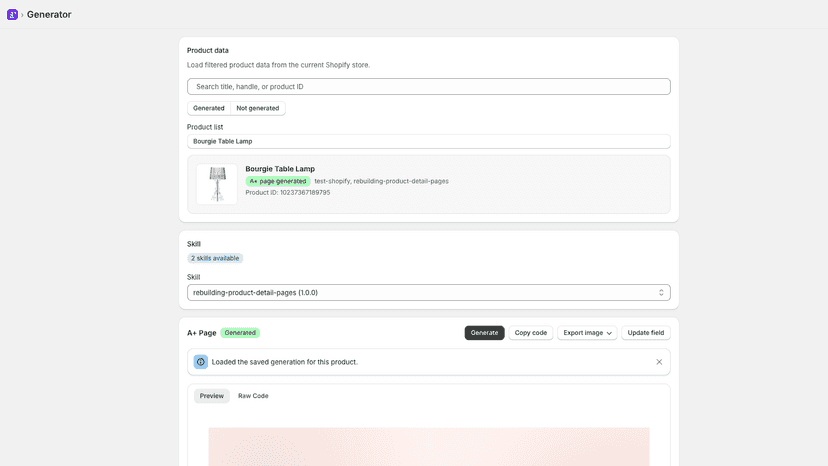
Task: Open the Skill dropdown
Action: pos(429,293)
